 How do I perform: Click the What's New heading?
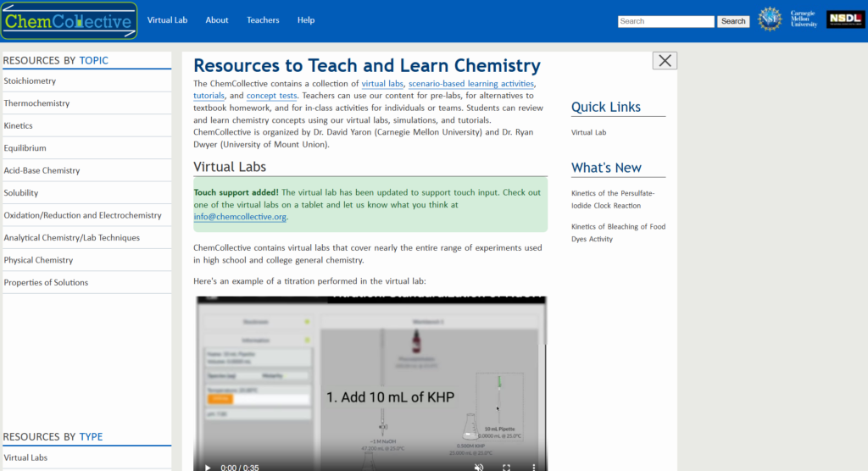(606, 168)
